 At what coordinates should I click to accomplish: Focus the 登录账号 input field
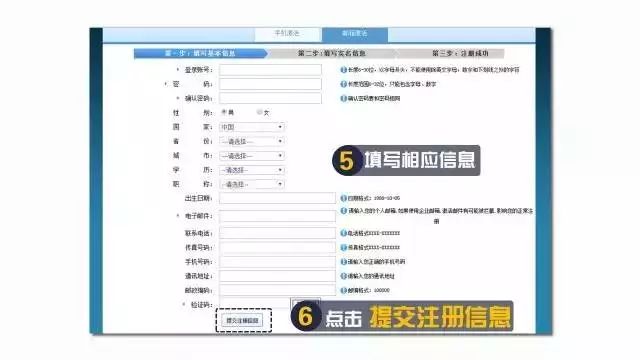click(270, 70)
